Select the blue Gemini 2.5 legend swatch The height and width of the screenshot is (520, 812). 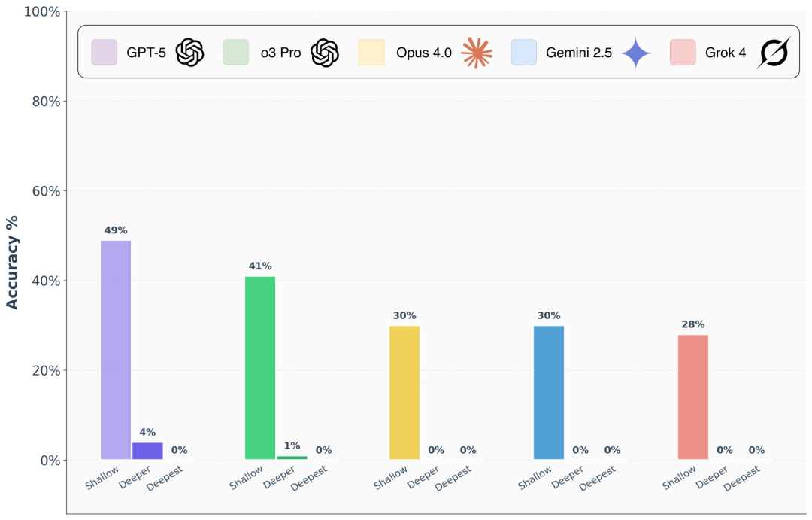[523, 53]
